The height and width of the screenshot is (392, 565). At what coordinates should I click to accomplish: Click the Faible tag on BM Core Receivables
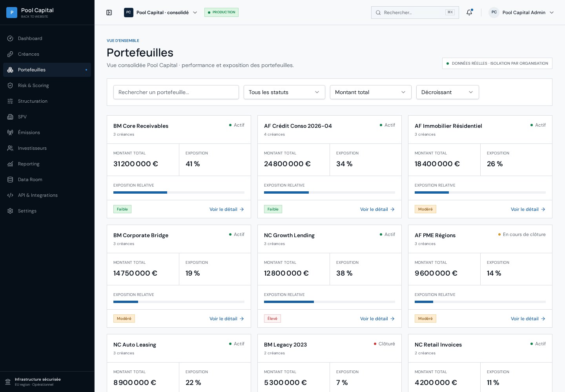tap(122, 209)
